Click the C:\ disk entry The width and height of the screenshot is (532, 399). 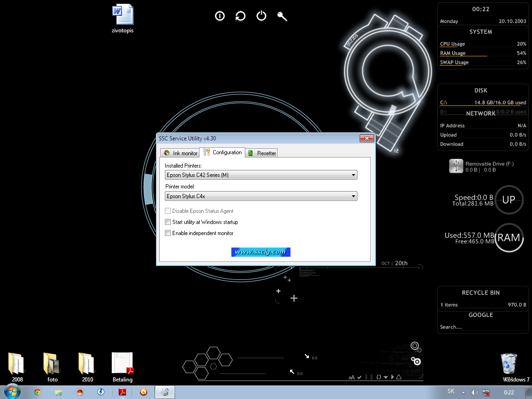[483, 103]
